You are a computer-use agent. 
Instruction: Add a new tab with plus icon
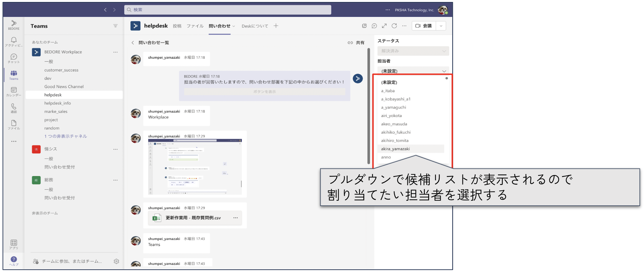(x=276, y=26)
